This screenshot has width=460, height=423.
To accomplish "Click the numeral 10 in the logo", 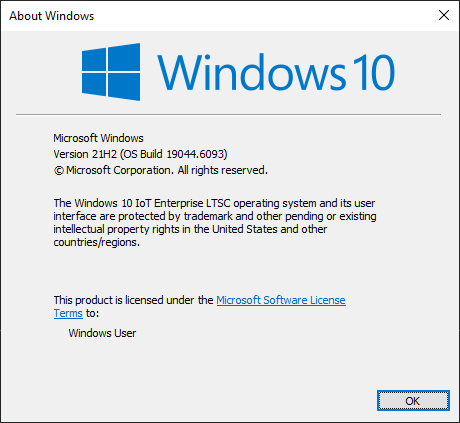I will pos(374,72).
